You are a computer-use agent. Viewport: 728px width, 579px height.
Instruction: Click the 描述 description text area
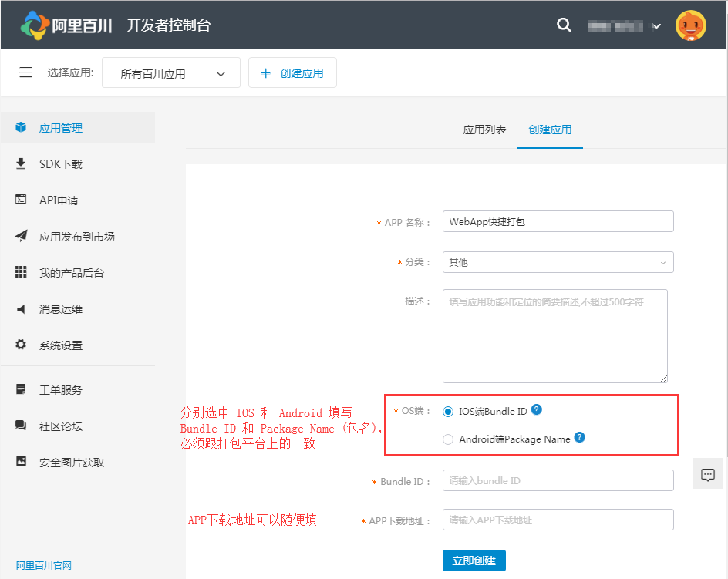[x=554, y=335]
